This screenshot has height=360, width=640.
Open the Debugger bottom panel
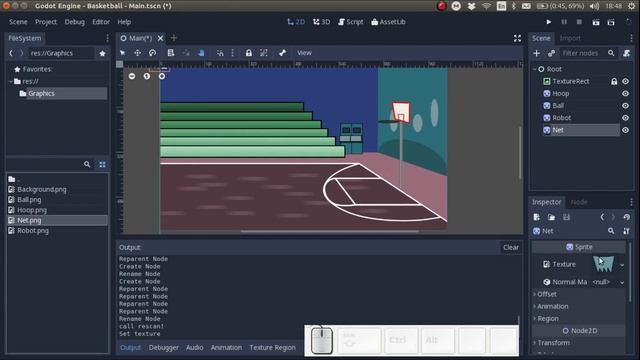164,348
